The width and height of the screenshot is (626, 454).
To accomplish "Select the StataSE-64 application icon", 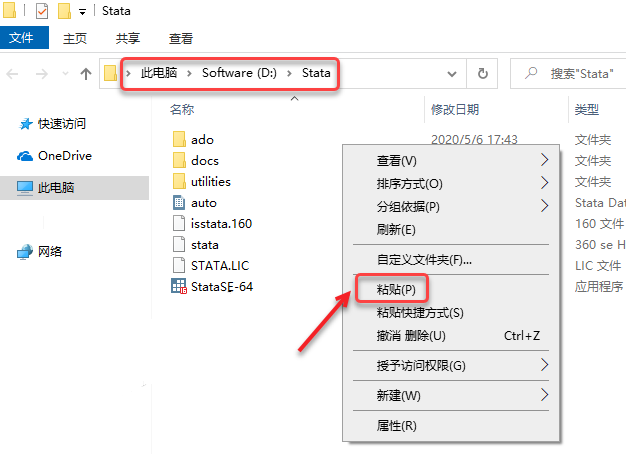I will pos(179,286).
